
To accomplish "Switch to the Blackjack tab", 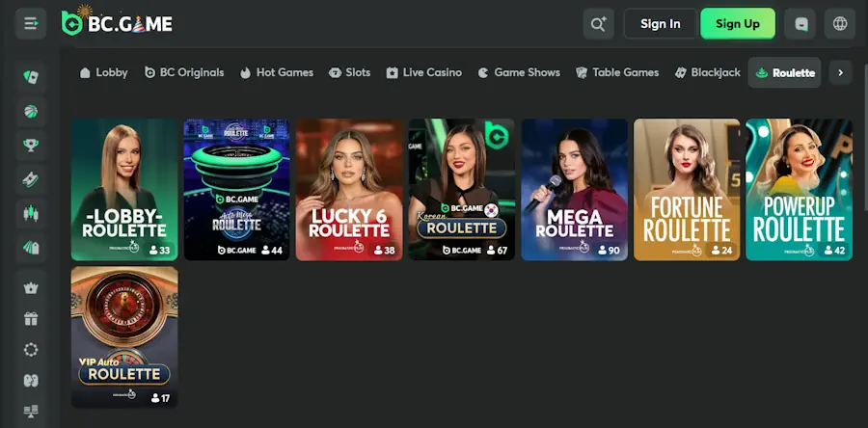I will 708,72.
